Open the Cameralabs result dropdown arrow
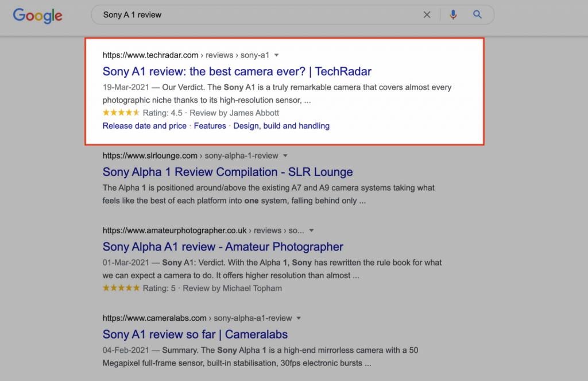The height and width of the screenshot is (381, 588). 299,318
